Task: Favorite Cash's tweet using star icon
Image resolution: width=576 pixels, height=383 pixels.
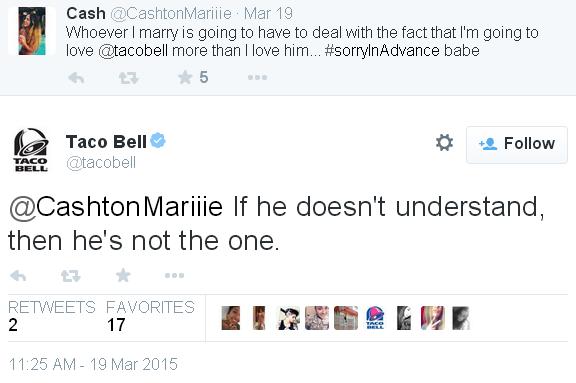Action: pyautogui.click(x=185, y=77)
